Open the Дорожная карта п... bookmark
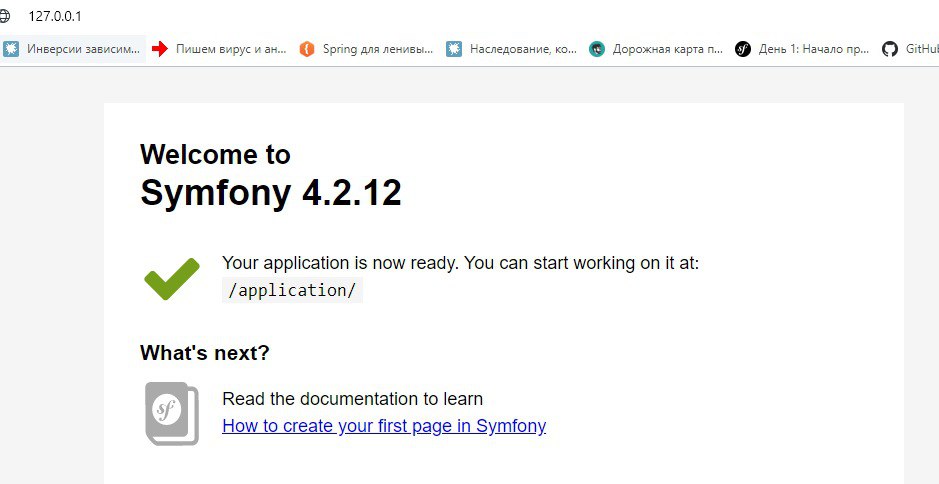This screenshot has width=939, height=484. (657, 49)
